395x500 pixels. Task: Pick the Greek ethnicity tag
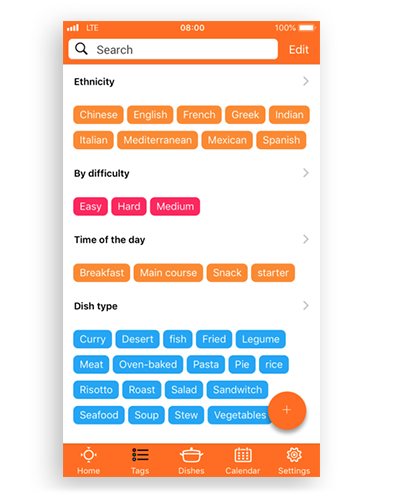[x=245, y=115]
